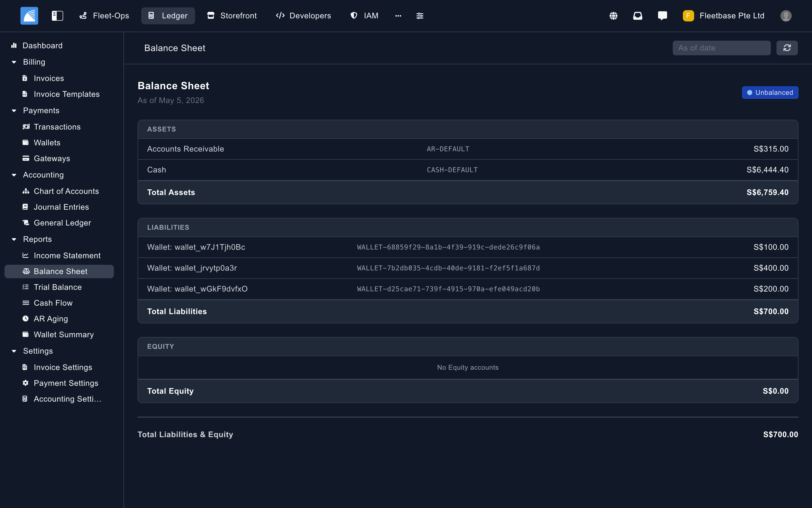This screenshot has width=812, height=508.
Task: Click the Cash Flow waves icon
Action: [x=25, y=303]
